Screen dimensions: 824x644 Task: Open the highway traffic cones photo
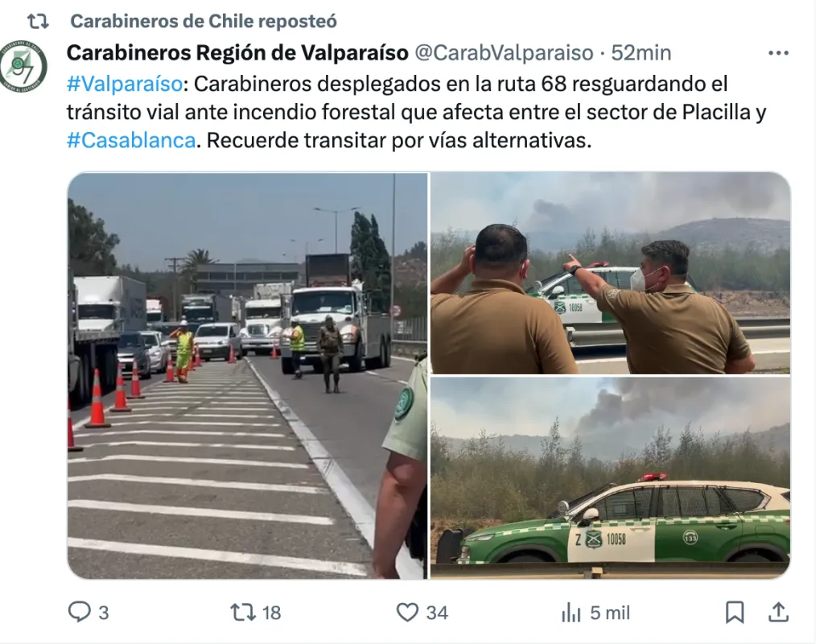coord(248,376)
